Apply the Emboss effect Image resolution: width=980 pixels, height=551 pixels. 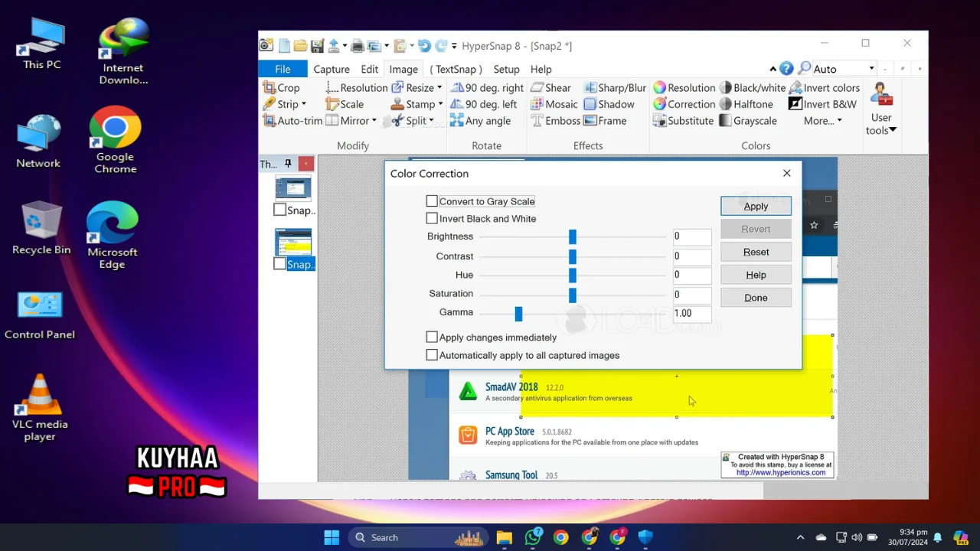[555, 121]
